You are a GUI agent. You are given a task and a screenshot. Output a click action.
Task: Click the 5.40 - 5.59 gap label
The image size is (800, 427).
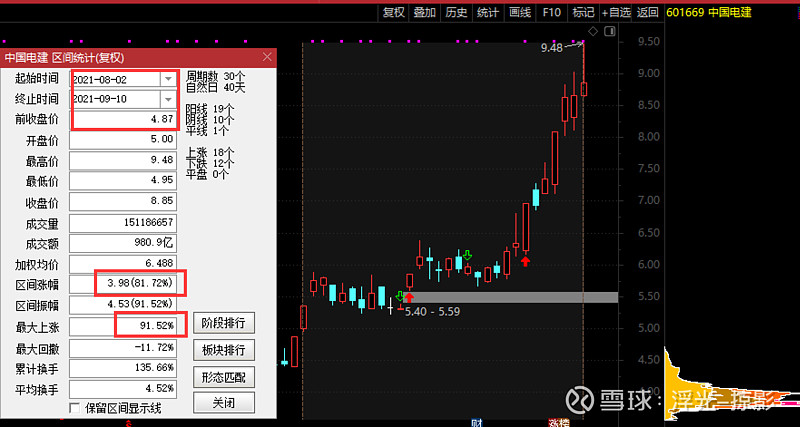[x=432, y=311]
